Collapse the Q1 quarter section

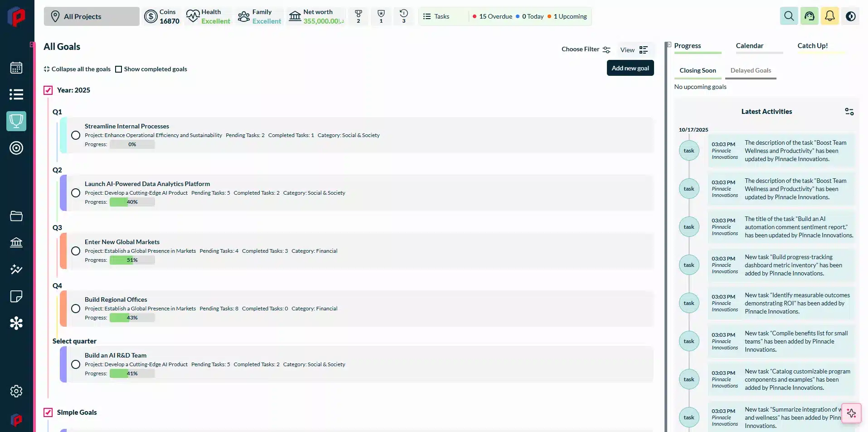(x=57, y=112)
